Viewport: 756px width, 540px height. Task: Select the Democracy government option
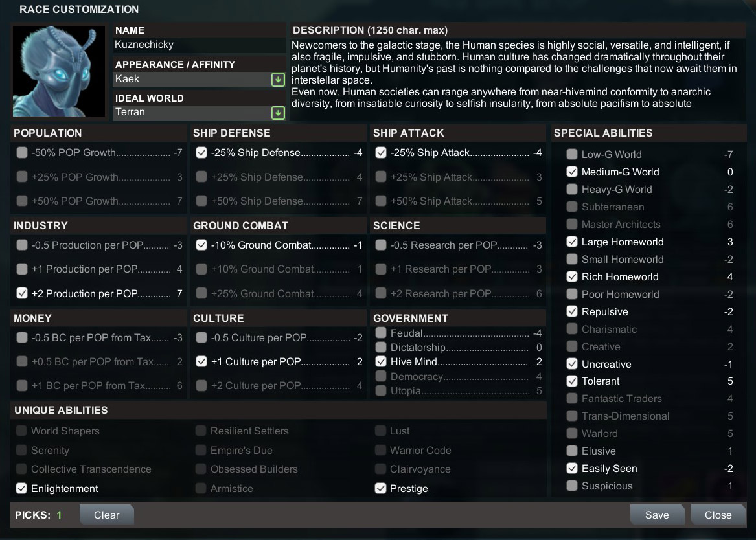point(381,376)
